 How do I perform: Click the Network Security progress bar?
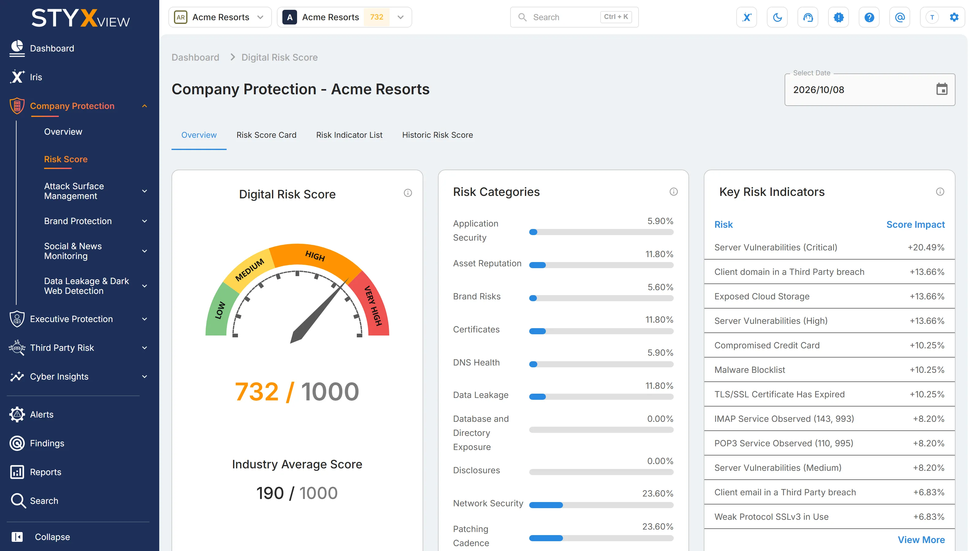tap(601, 505)
